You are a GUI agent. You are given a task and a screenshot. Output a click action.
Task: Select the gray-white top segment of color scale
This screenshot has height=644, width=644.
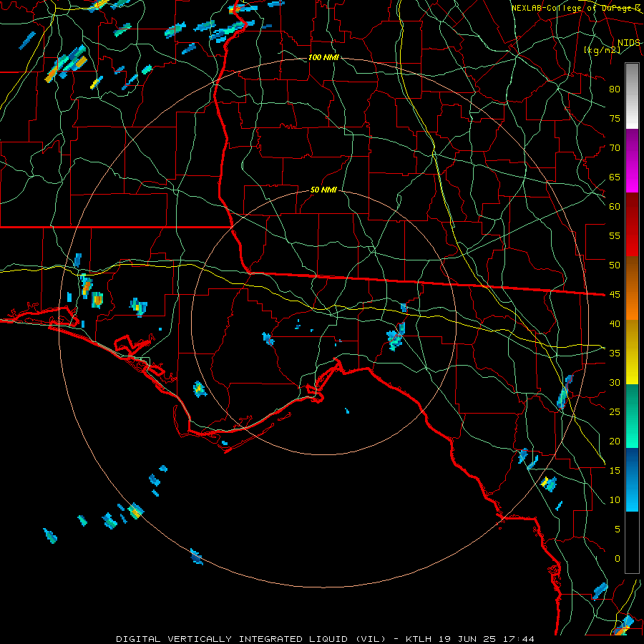pyautogui.click(x=632, y=96)
